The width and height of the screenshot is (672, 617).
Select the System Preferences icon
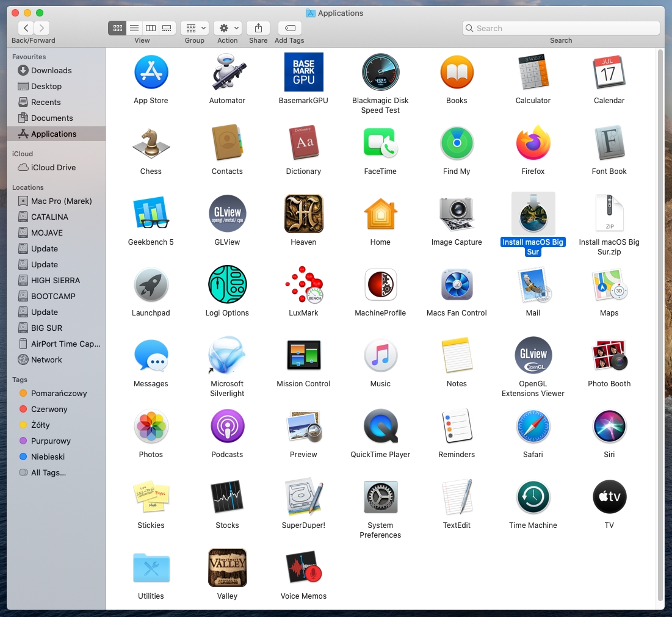pos(380,497)
